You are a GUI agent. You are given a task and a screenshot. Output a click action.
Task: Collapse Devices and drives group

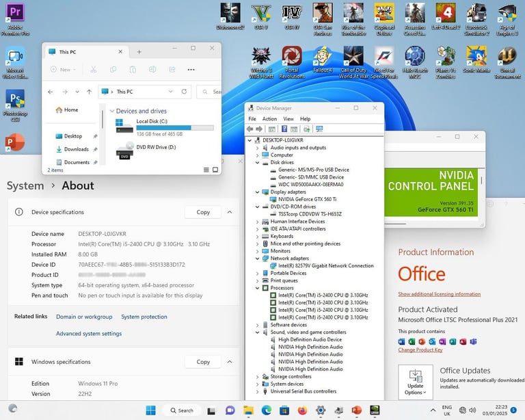[112, 111]
